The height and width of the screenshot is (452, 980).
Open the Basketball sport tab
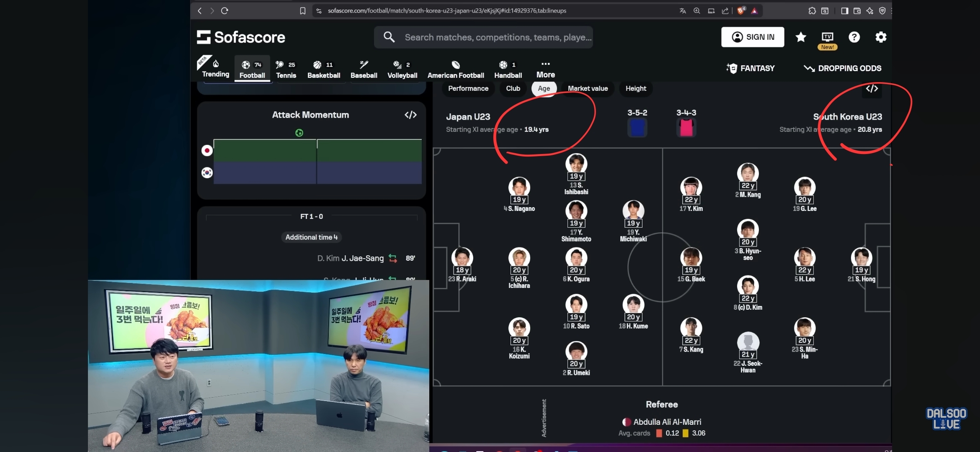click(323, 69)
